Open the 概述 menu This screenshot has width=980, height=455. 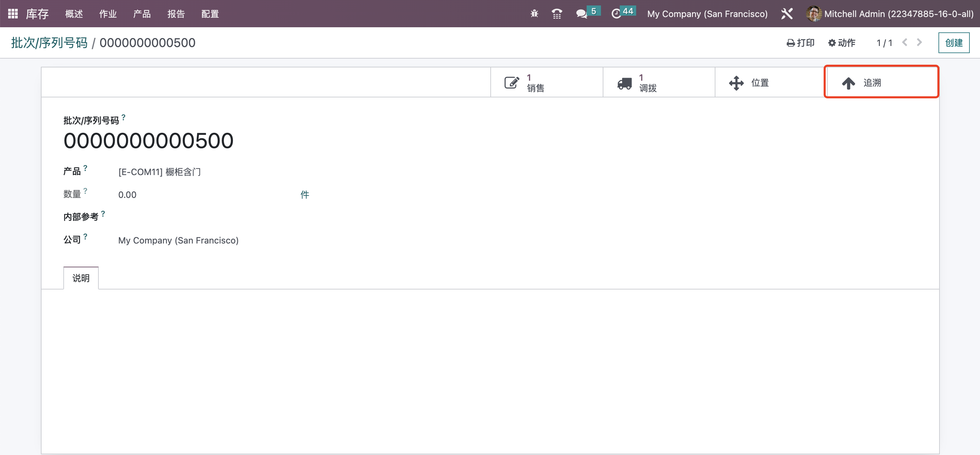point(74,14)
